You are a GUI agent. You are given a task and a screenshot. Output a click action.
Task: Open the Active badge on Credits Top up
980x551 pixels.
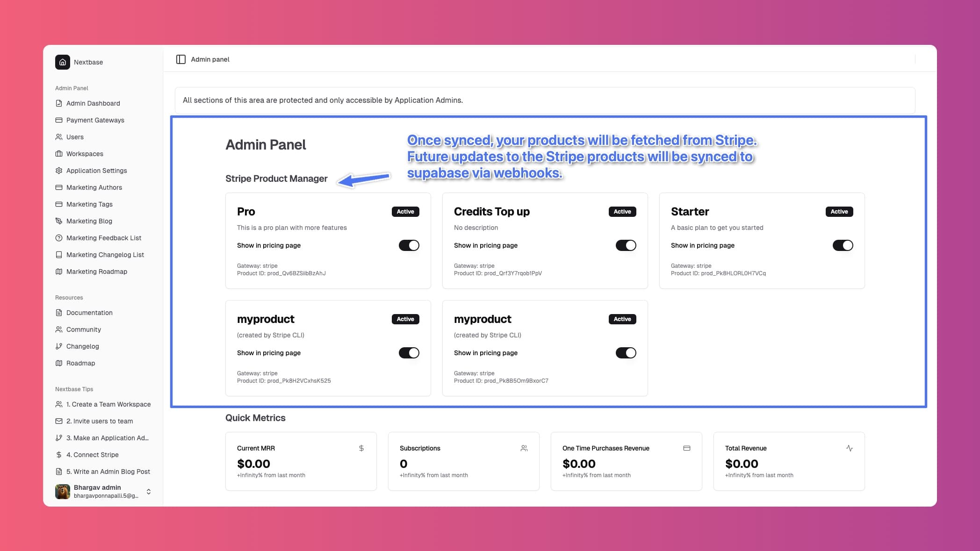click(x=622, y=211)
